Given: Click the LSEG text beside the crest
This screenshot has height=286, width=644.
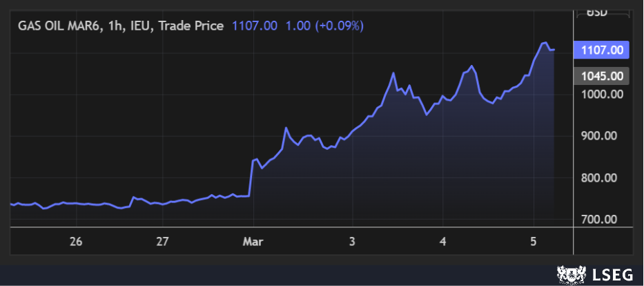Looking at the screenshot, I should point(612,274).
